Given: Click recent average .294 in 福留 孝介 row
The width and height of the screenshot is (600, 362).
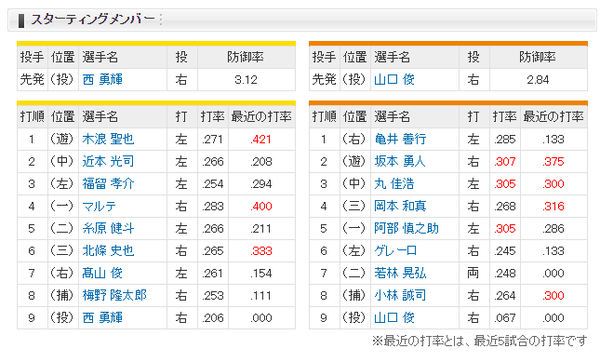Looking at the screenshot, I should click(x=261, y=184).
